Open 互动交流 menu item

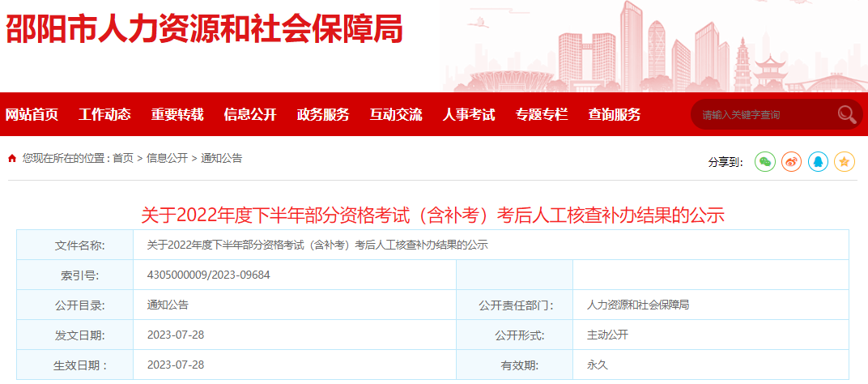point(396,115)
